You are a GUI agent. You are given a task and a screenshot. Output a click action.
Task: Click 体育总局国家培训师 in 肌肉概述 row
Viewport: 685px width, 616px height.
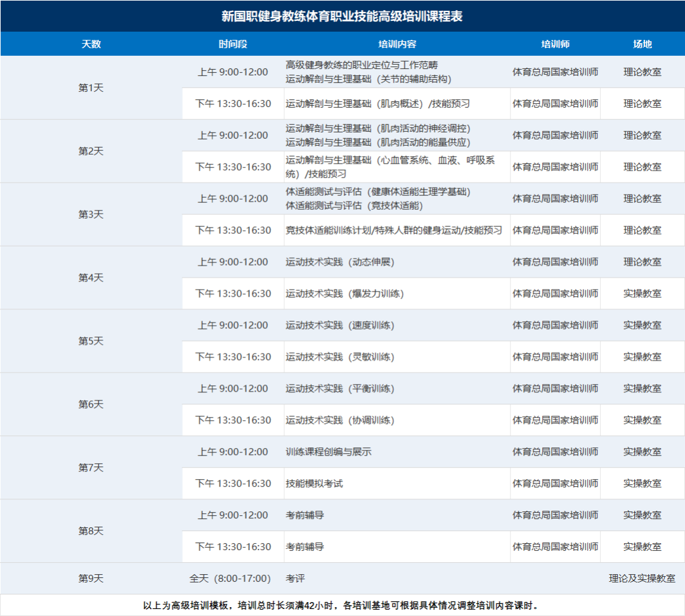(555, 103)
